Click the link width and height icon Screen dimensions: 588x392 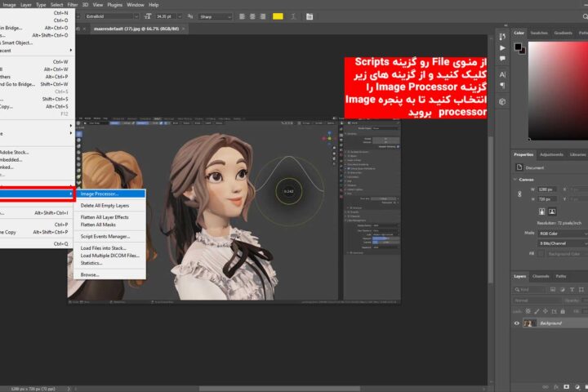pos(519,194)
